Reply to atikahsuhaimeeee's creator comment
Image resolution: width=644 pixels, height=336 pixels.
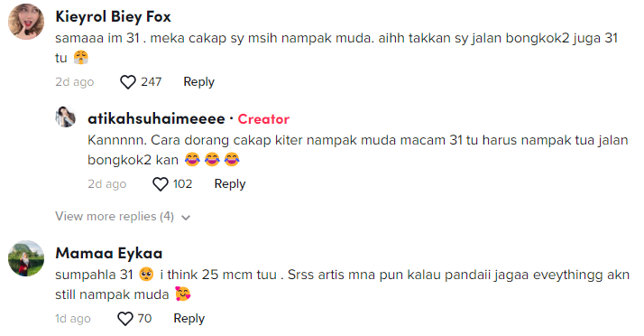pos(230,184)
